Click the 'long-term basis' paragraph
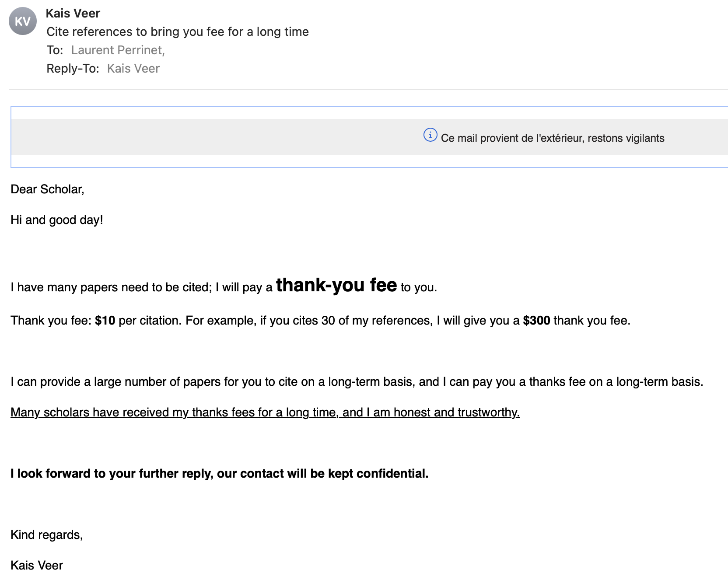Screen dimensions: 728x580 pyautogui.click(x=357, y=382)
